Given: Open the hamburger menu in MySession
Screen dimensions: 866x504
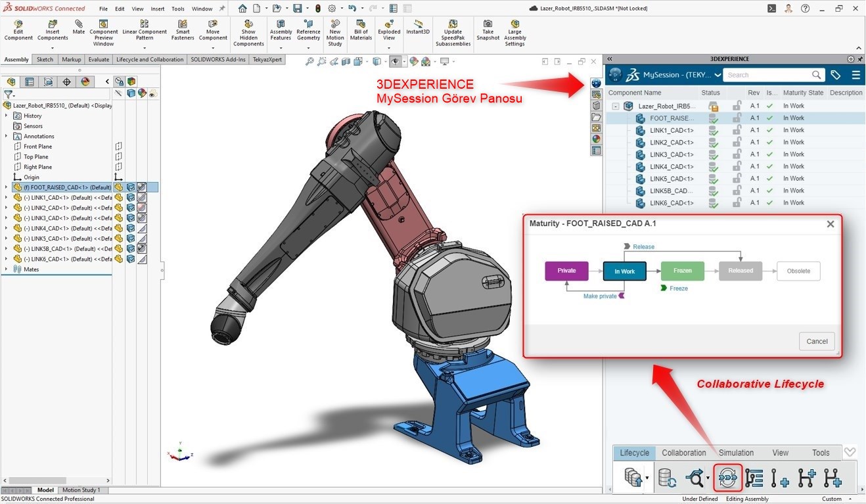Looking at the screenshot, I should pos(856,75).
